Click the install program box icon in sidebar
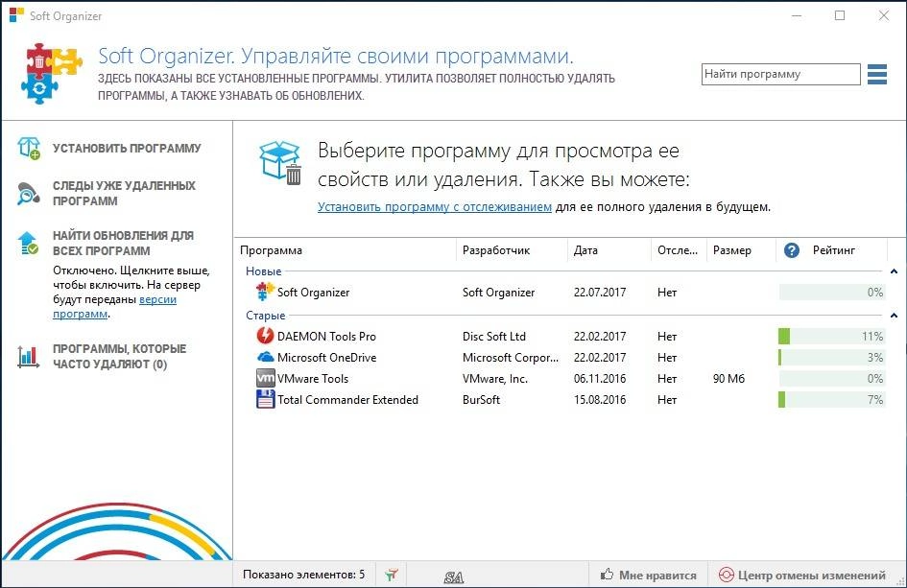Image resolution: width=907 pixels, height=588 pixels. 29,148
